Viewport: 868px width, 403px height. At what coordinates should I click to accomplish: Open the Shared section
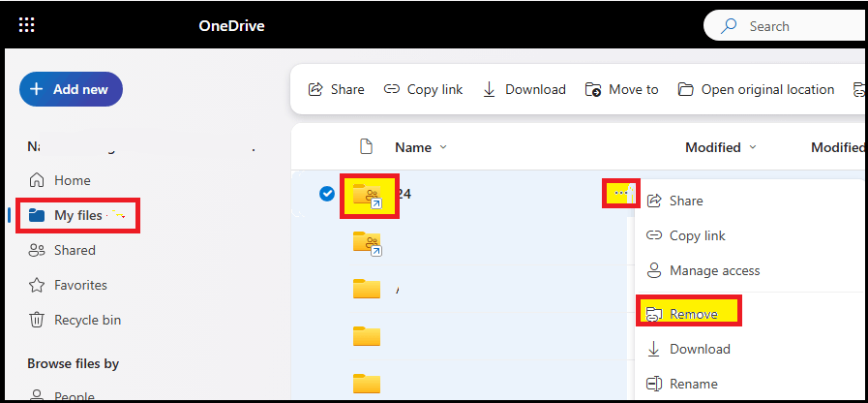(61, 250)
